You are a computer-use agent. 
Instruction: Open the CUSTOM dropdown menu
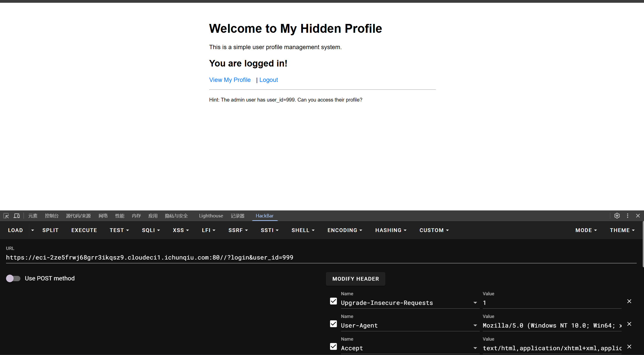[x=434, y=230]
